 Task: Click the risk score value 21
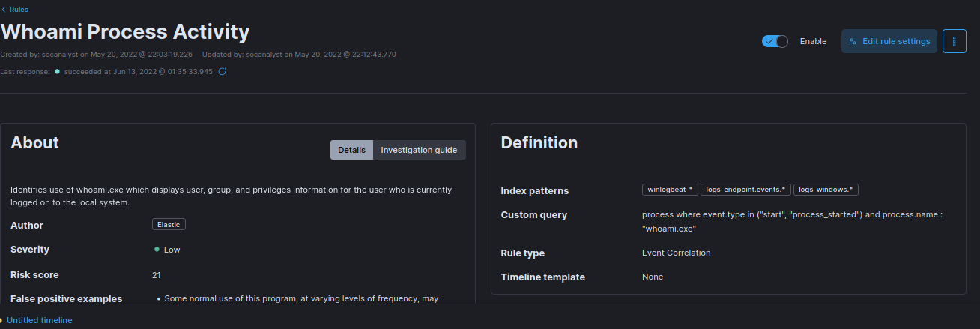(157, 275)
